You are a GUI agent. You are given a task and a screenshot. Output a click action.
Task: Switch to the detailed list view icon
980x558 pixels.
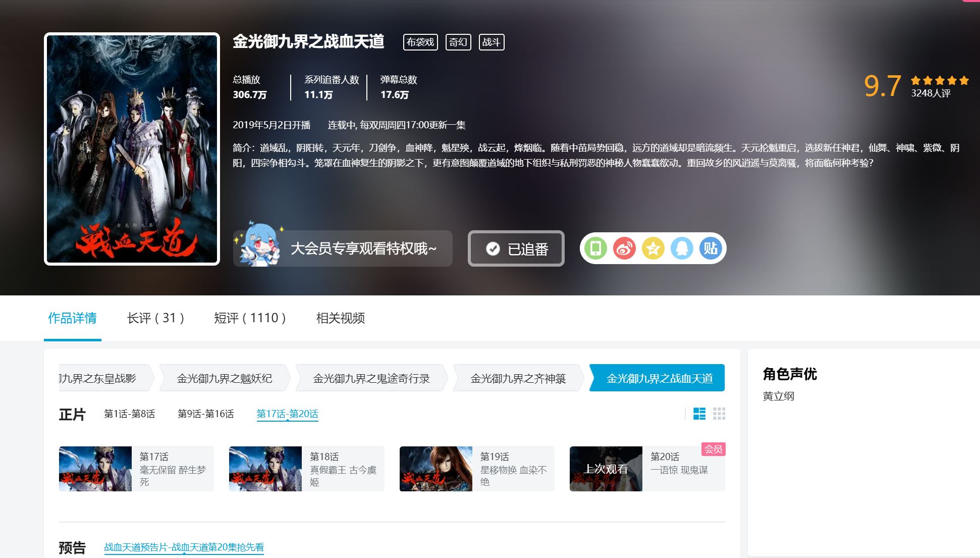pyautogui.click(x=699, y=414)
